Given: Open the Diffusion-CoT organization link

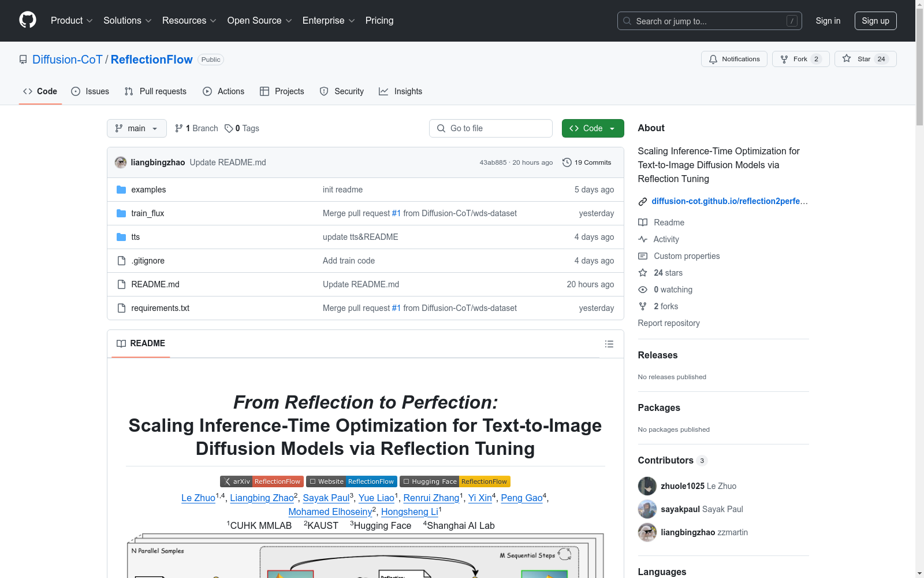Looking at the screenshot, I should pyautogui.click(x=68, y=60).
